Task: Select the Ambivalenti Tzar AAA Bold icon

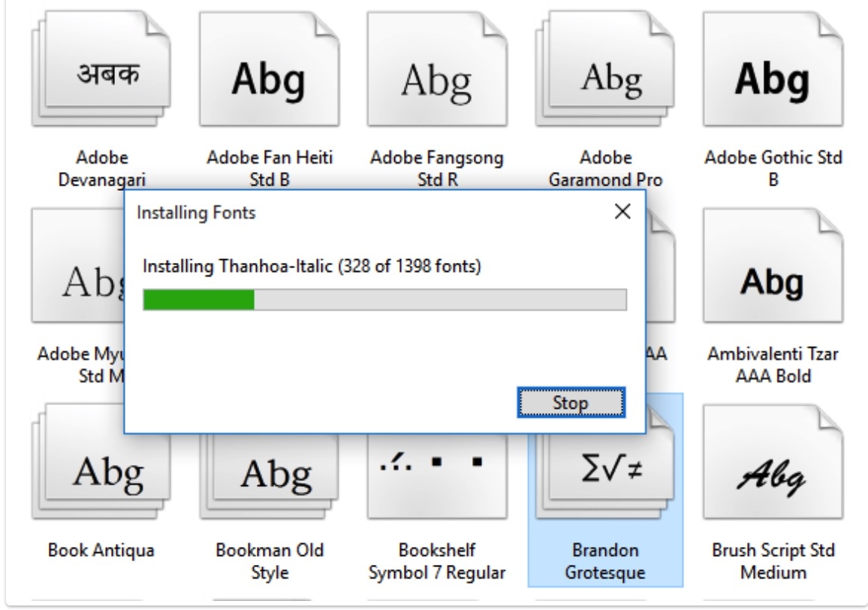Action: (x=773, y=265)
